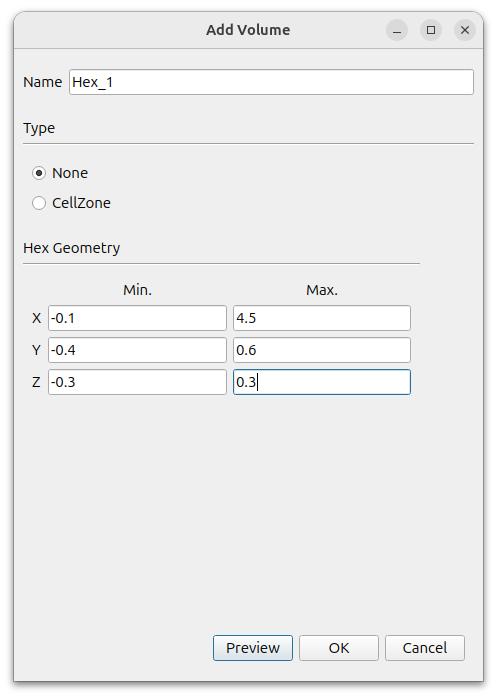Viewport: 497px width, 698px height.
Task: Focus the X minimum field showing -0.1
Action: [137, 318]
